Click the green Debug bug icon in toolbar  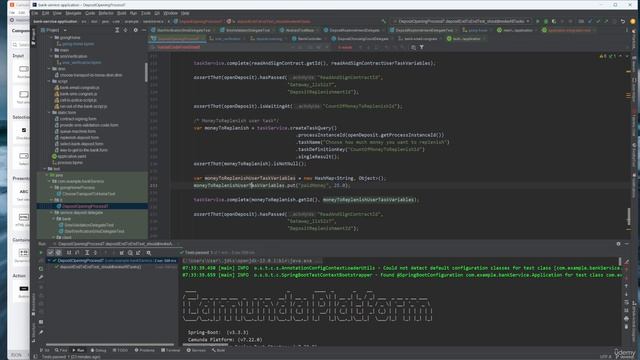point(546,21)
